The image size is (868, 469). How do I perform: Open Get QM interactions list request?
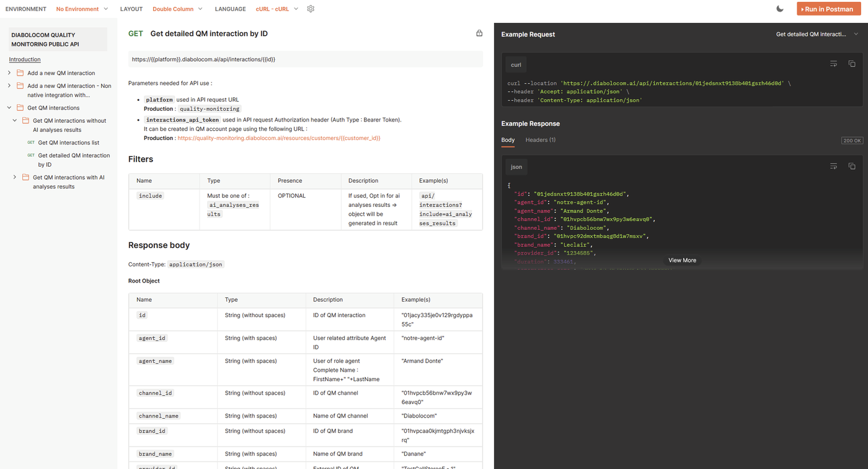tap(68, 142)
